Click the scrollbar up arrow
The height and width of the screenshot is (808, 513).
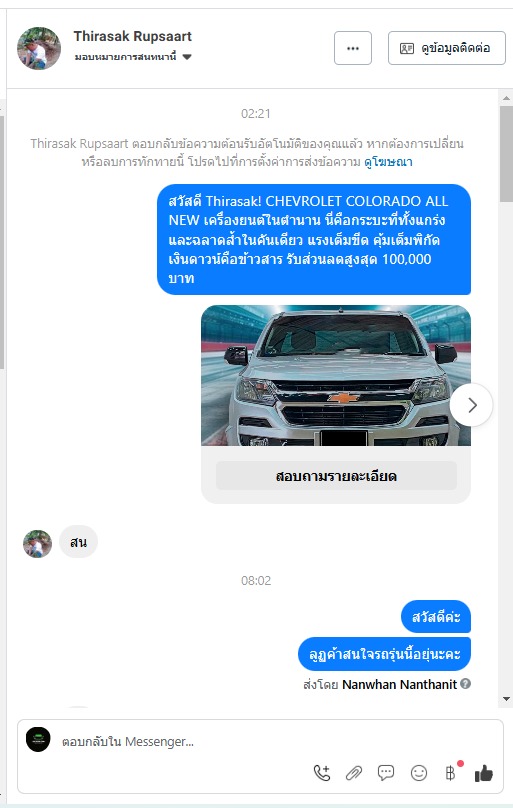[x=506, y=97]
